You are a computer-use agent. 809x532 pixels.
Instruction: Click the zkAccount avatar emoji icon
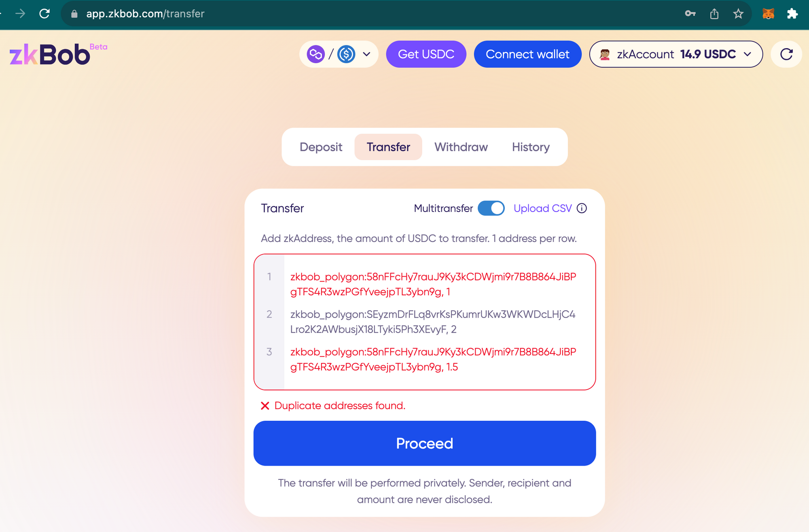605,53
